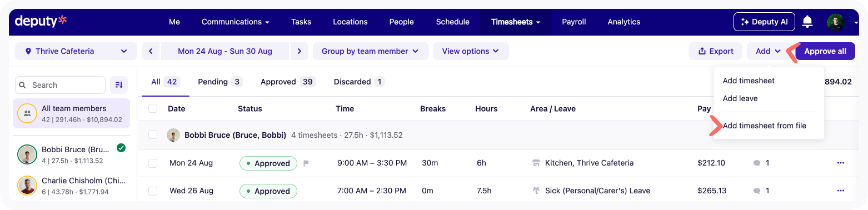Viewport: 868px width, 210px height.
Task: Click the Date column header
Action: click(177, 109)
